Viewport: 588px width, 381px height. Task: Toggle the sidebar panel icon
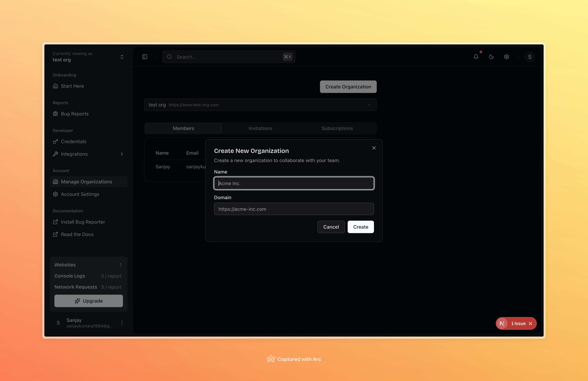(145, 57)
